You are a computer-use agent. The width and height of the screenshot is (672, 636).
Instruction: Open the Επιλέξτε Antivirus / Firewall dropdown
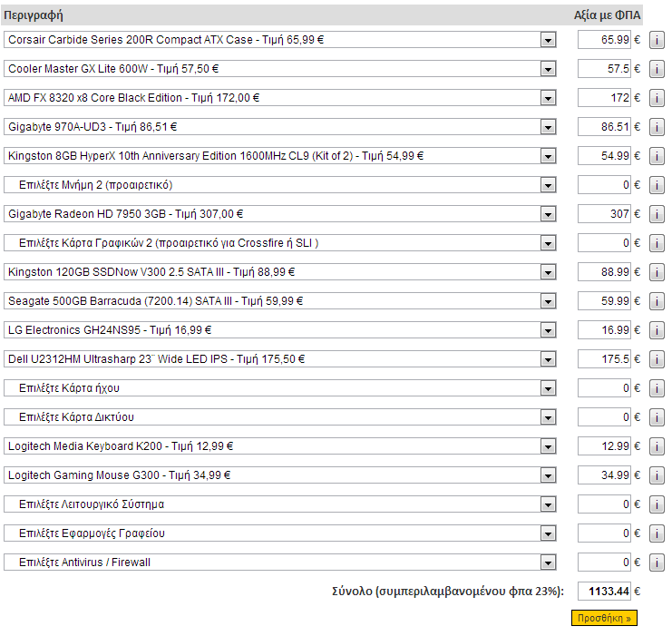point(280,563)
